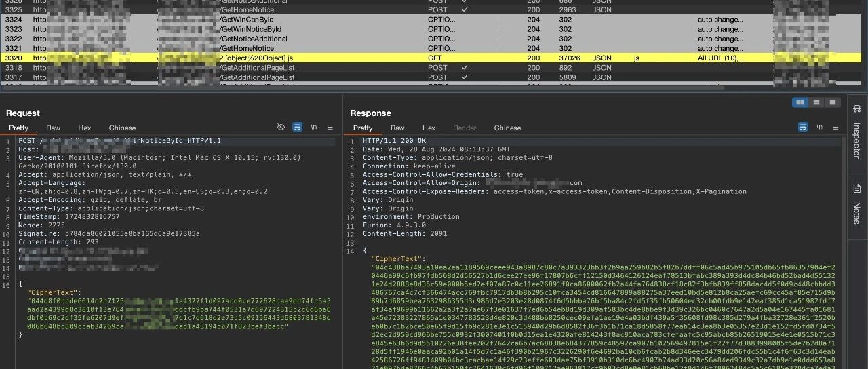
Task: Click 'js' extension cell in row 3320
Action: click(x=637, y=58)
